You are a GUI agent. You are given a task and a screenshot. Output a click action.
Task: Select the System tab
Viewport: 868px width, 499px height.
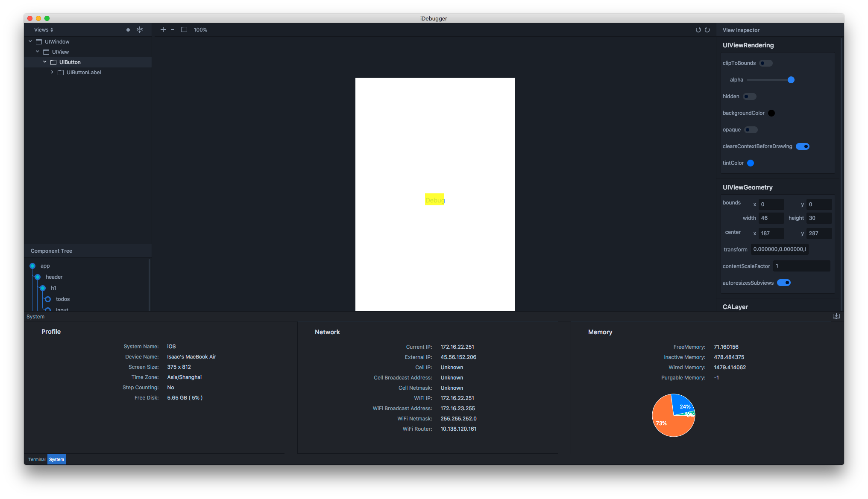pos(56,460)
